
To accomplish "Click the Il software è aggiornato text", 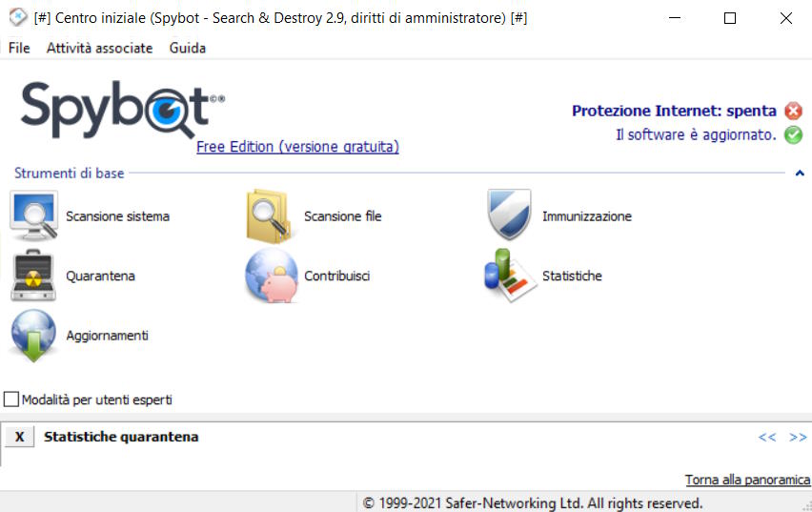I will tap(696, 134).
